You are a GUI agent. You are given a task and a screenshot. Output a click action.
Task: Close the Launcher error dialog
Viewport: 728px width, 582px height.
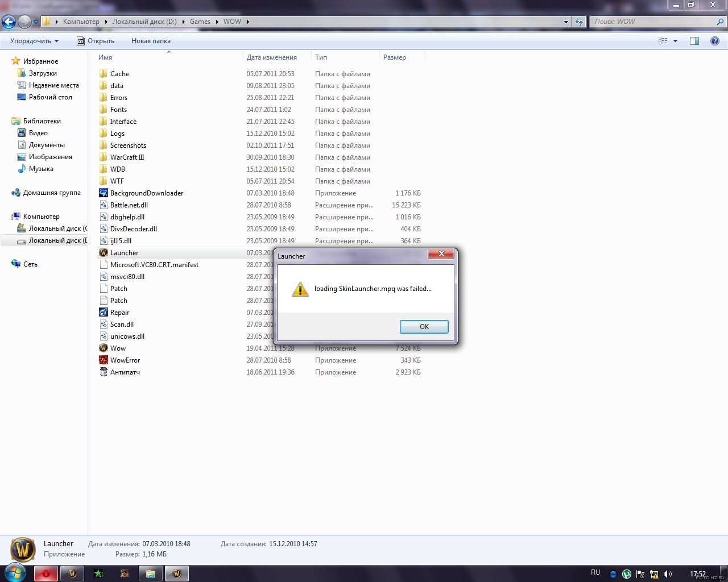(x=441, y=253)
